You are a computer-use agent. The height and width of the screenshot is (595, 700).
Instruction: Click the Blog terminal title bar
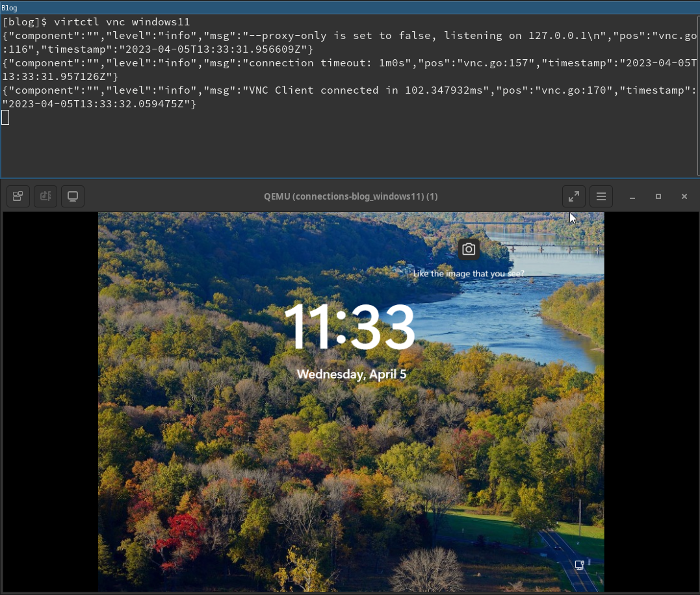(x=350, y=8)
